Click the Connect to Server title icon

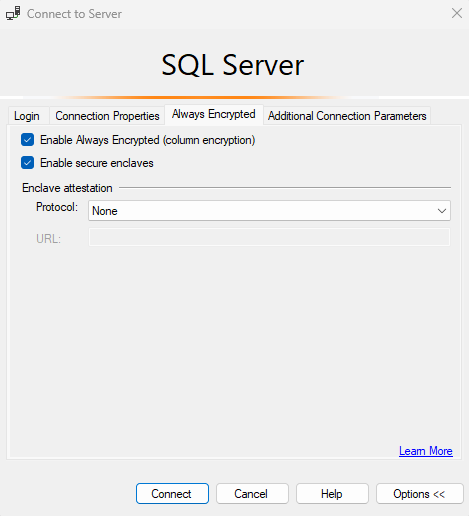pyautogui.click(x=13, y=14)
